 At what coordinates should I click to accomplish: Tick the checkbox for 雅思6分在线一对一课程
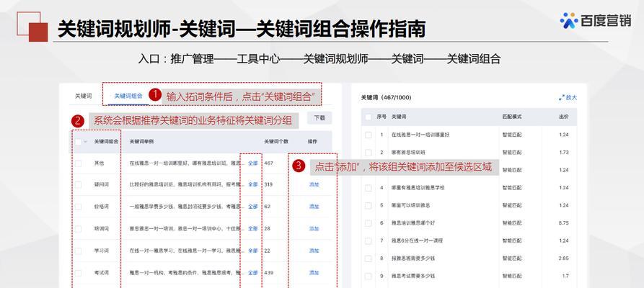[x=369, y=240]
